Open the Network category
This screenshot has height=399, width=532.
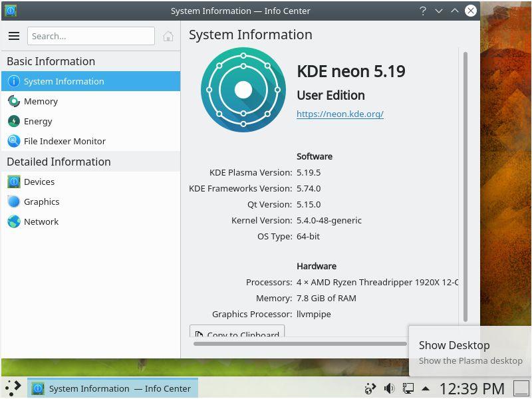pyautogui.click(x=41, y=221)
